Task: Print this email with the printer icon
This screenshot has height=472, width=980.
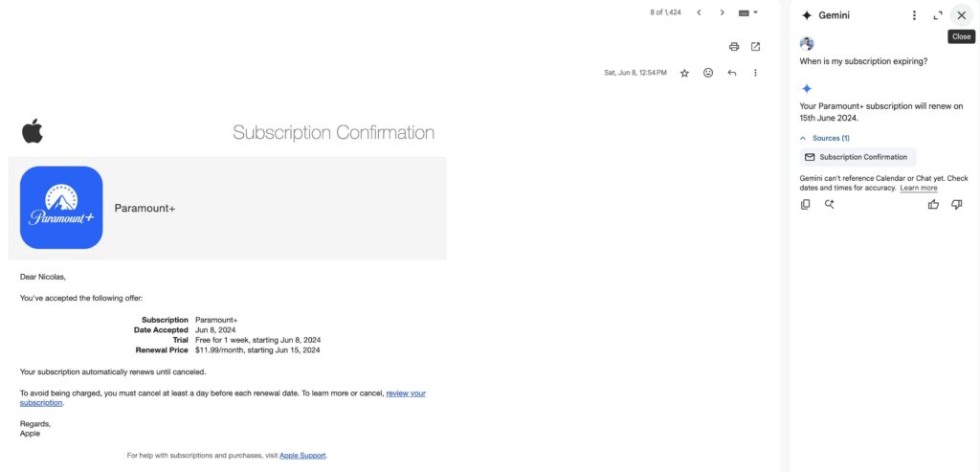Action: pos(734,46)
